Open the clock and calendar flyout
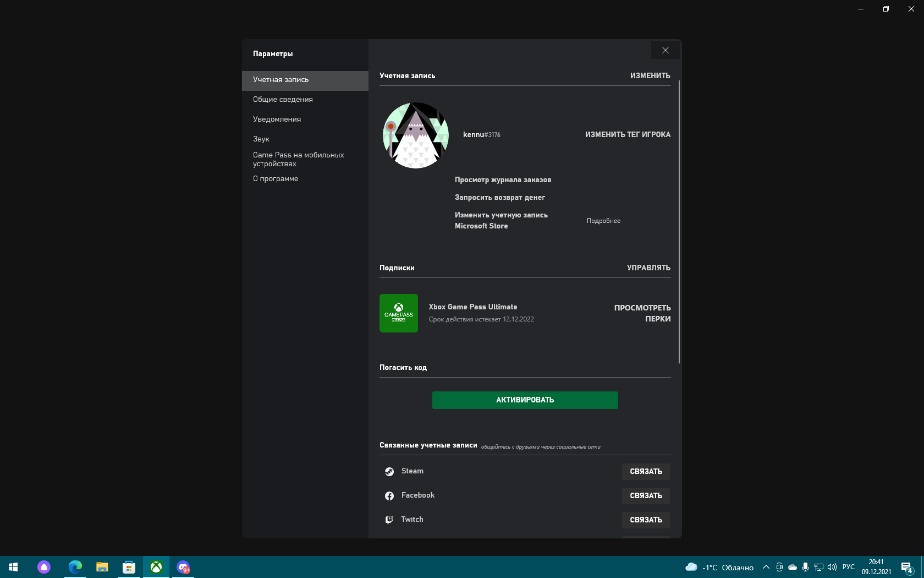Viewport: 924px width, 578px height. coord(876,567)
